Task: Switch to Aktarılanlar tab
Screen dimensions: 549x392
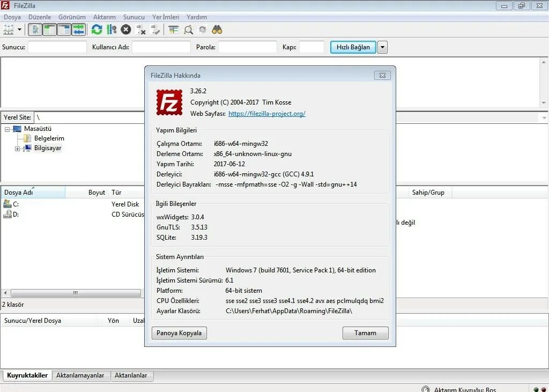Action: [131, 375]
